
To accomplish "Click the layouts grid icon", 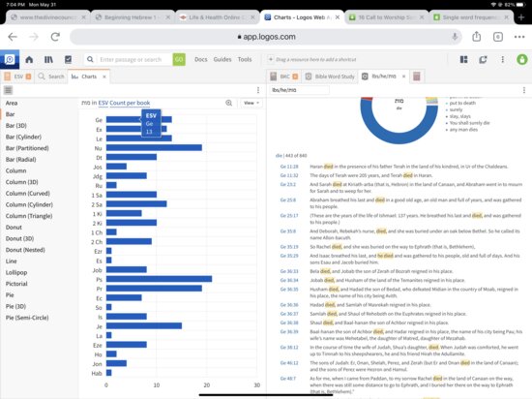I will 463,59.
